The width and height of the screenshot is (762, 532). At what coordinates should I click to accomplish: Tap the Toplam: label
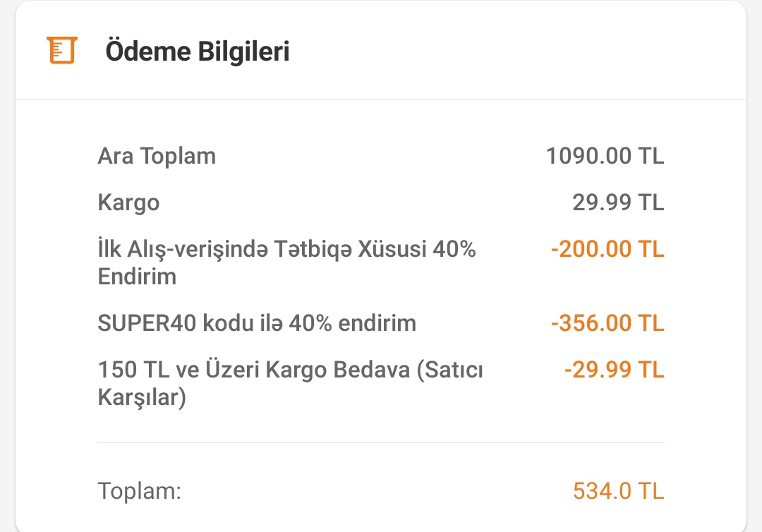pyautogui.click(x=140, y=491)
